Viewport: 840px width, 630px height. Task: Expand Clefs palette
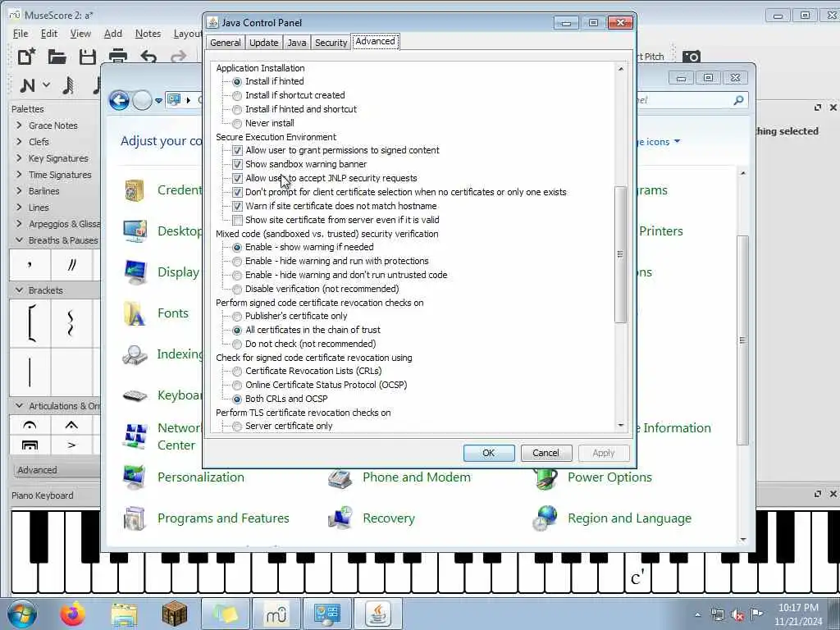(x=20, y=142)
